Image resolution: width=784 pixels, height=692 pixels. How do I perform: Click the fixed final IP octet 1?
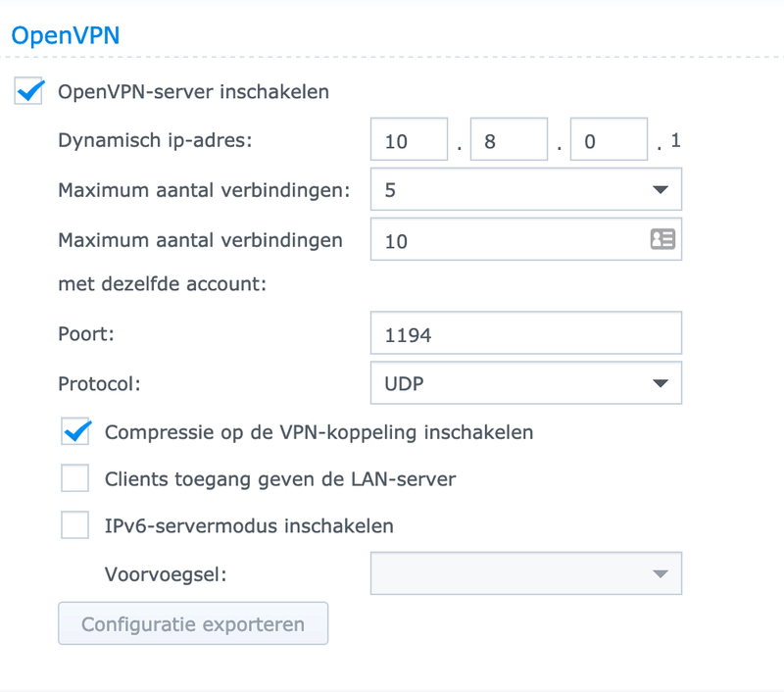(675, 142)
